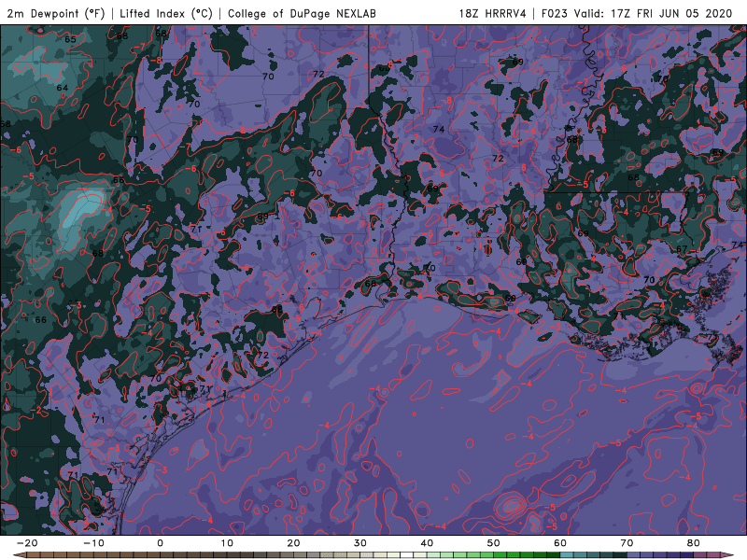This screenshot has height=560, width=747.
Task: Click the '-20' colorbar scale label
Action: point(27,543)
